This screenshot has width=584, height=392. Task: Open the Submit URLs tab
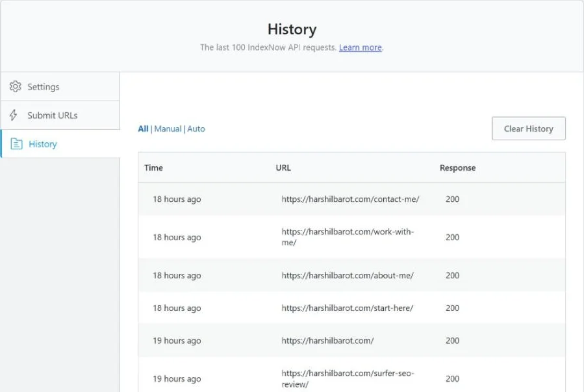pyautogui.click(x=60, y=115)
